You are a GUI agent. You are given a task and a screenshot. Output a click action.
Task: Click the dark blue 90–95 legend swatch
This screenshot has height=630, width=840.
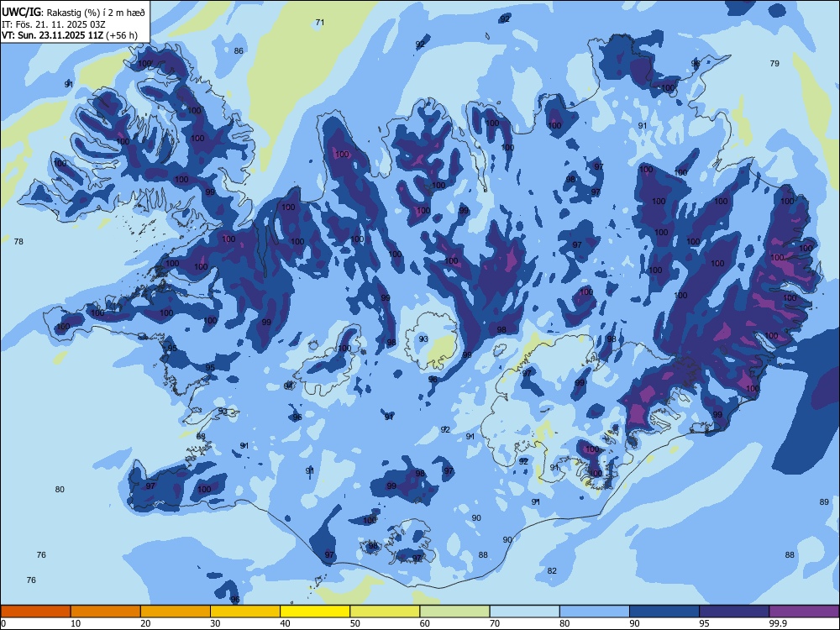click(x=664, y=612)
